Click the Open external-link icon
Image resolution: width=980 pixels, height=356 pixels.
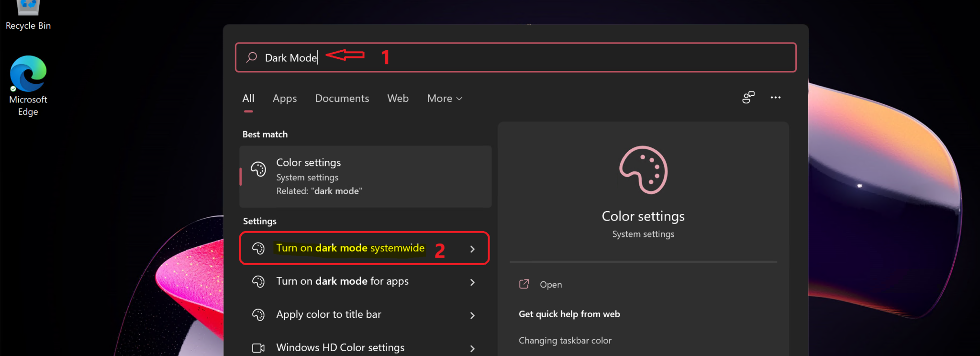[x=524, y=284]
